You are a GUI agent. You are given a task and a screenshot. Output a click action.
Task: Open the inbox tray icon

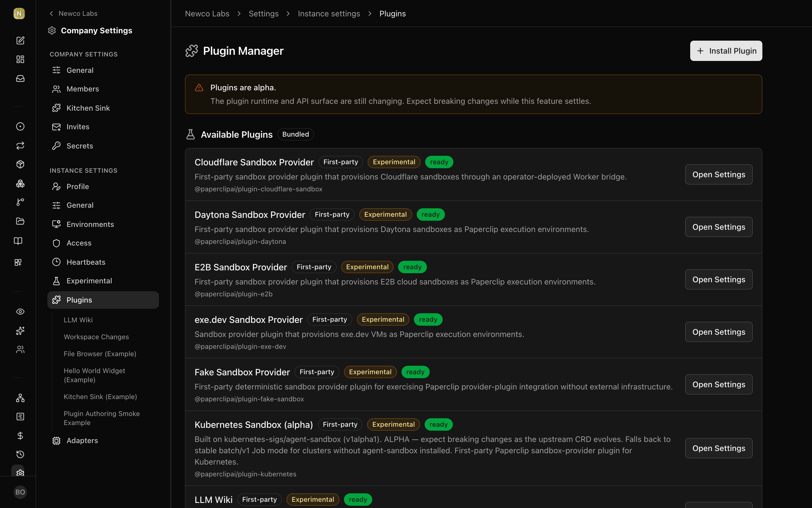20,78
